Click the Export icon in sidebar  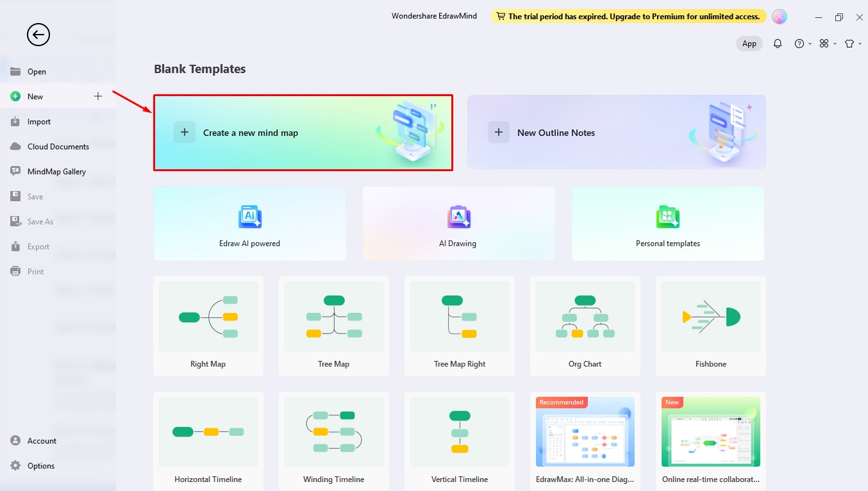[15, 246]
